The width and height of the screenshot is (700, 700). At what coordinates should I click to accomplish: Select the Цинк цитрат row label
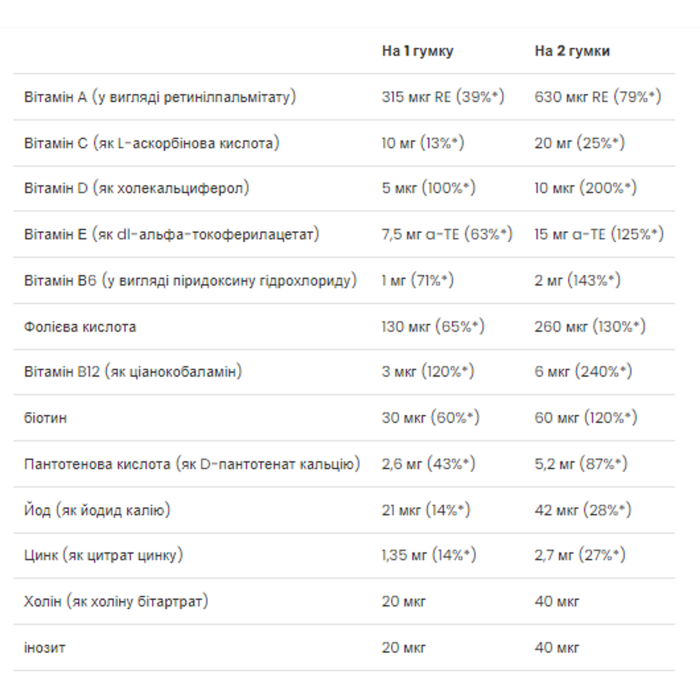click(x=103, y=556)
